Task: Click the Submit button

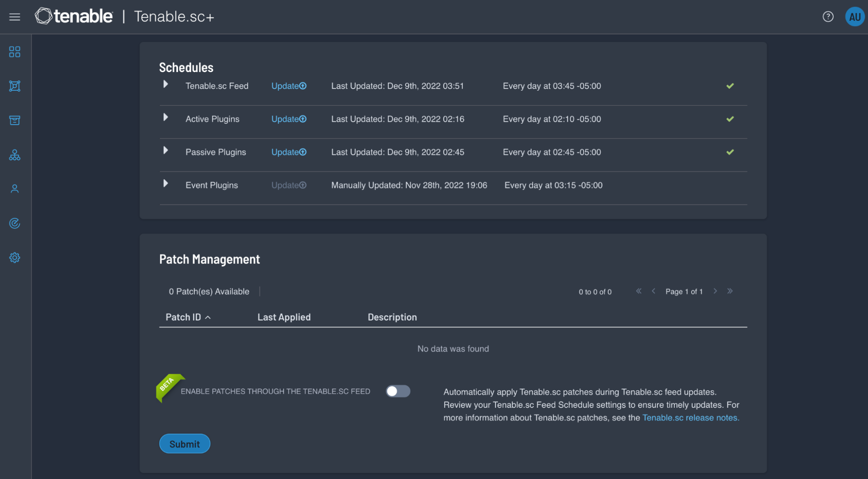Action: coord(185,444)
